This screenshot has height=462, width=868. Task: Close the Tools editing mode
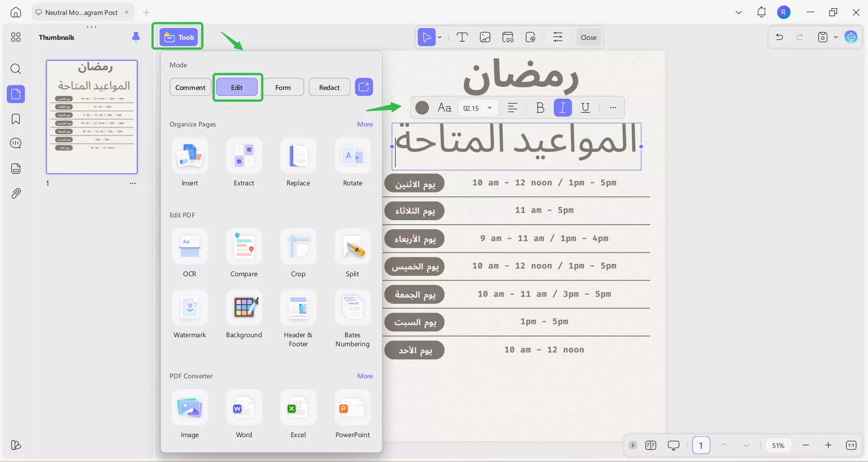[x=588, y=37]
